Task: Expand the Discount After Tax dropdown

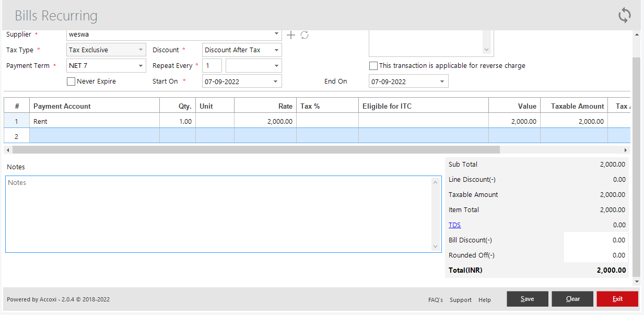Action: click(276, 50)
